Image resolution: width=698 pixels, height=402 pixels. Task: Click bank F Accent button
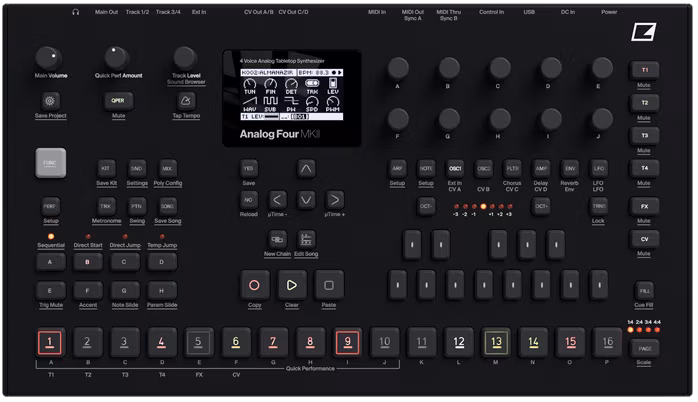87,291
